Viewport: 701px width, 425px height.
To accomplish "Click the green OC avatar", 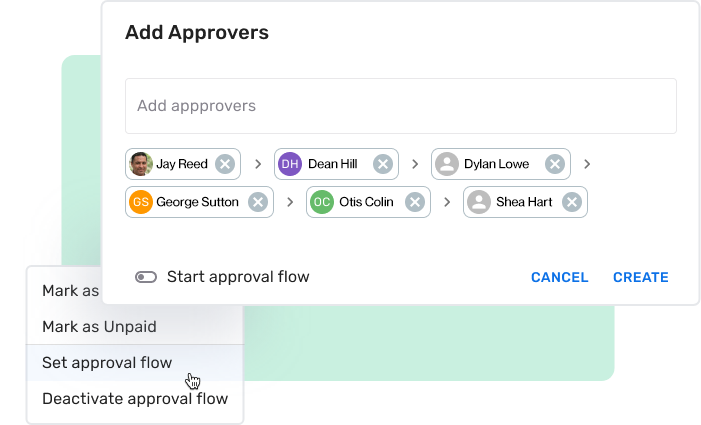I will pos(321,202).
